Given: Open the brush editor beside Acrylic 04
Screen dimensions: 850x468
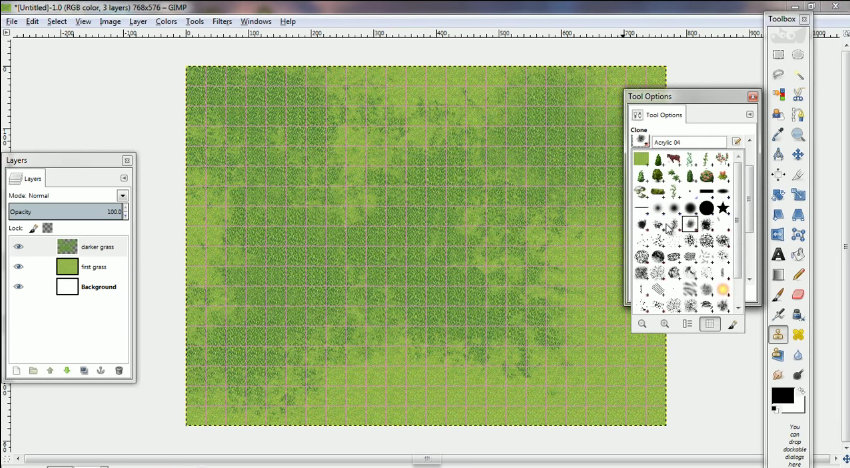Looking at the screenshot, I should coord(736,142).
